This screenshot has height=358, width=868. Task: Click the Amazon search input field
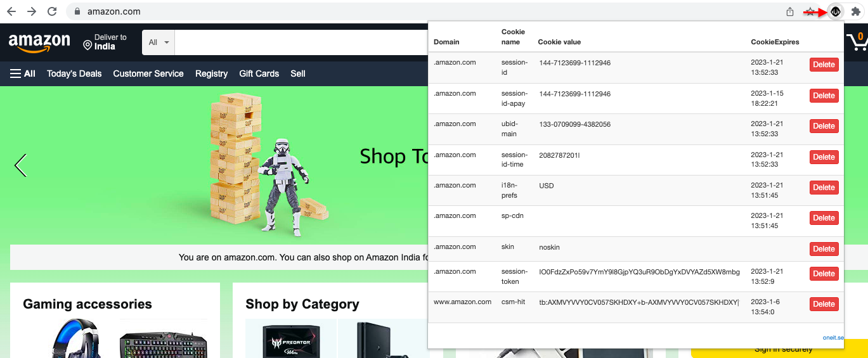tap(302, 42)
